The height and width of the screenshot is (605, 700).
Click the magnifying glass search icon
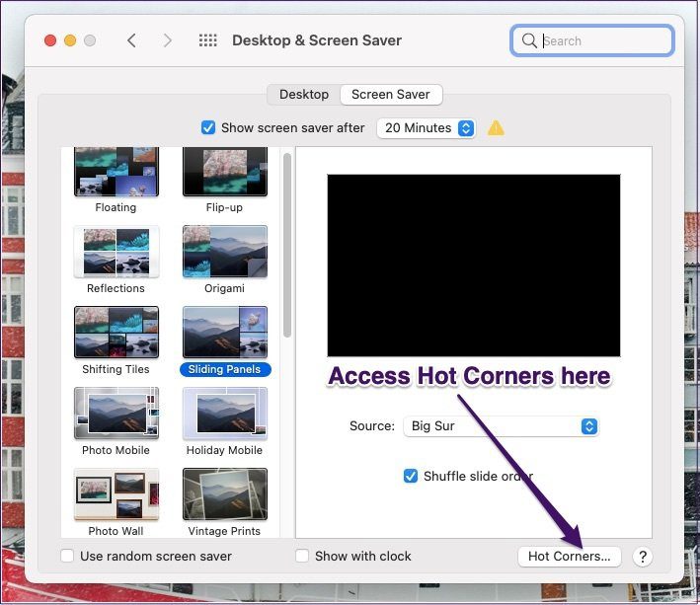tap(529, 40)
